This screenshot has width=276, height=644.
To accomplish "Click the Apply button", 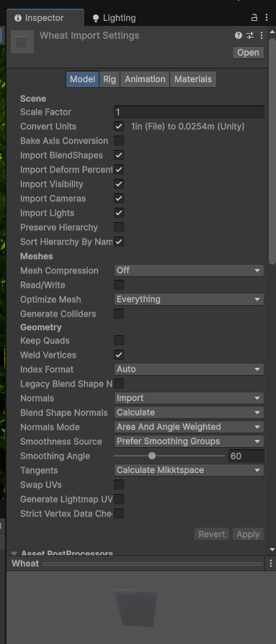I will click(x=248, y=534).
